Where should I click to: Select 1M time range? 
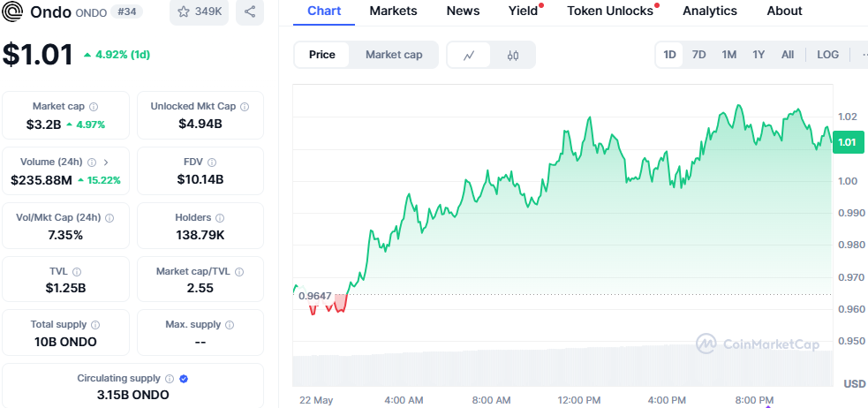pyautogui.click(x=729, y=55)
